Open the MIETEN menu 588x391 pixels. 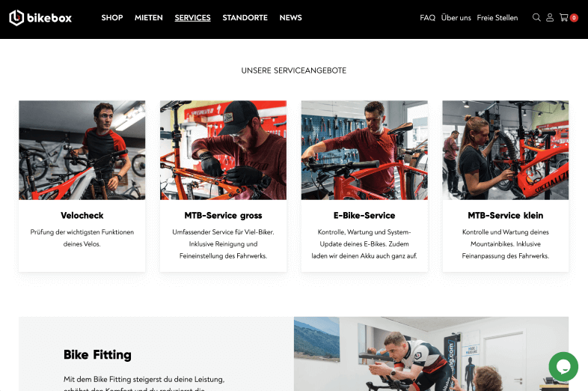pos(149,18)
